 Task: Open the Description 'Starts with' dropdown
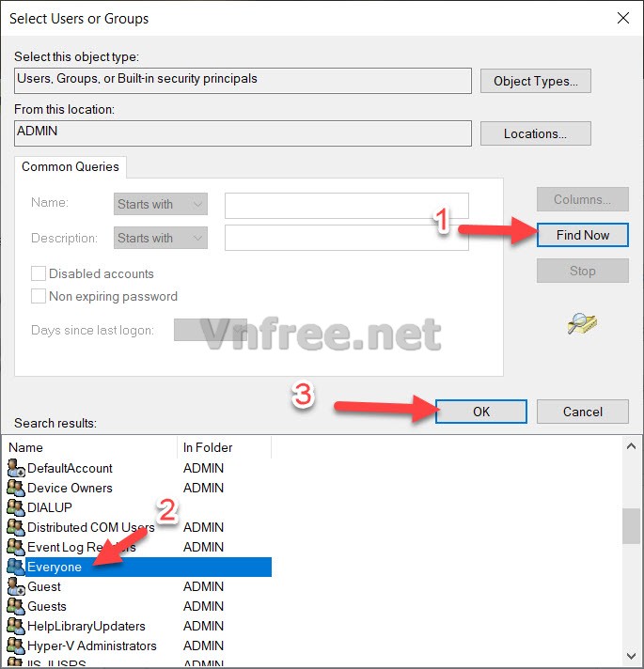point(161,238)
